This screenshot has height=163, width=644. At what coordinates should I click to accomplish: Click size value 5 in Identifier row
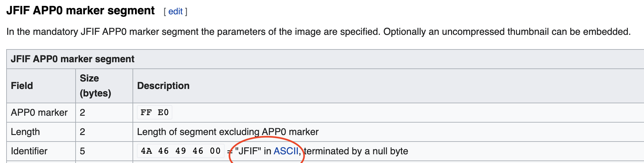point(82,151)
